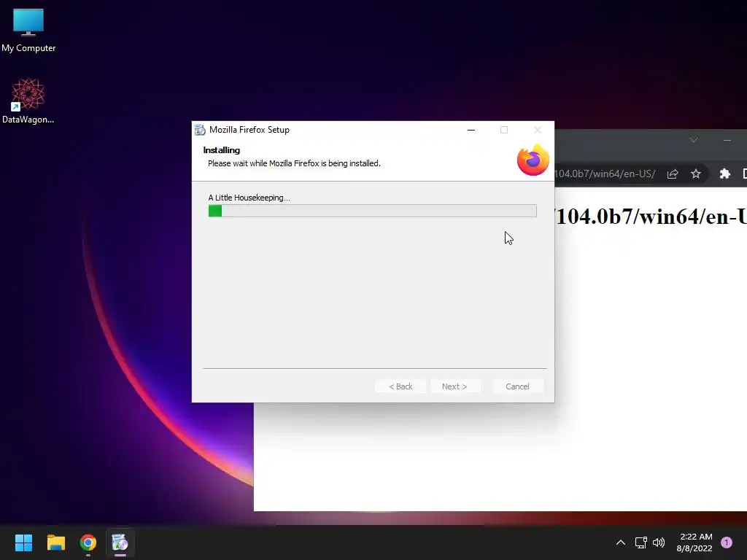Screen dimensions: 747x560
Task: Click the Chrome tab search chevron
Action: (694, 140)
